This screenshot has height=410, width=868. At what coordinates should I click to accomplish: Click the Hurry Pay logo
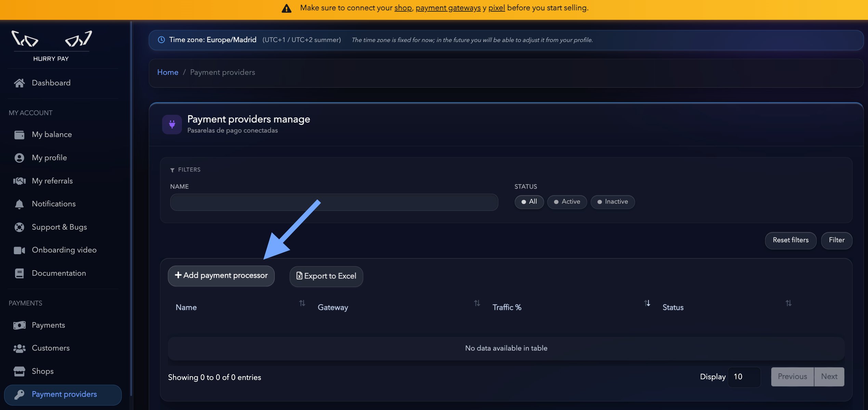[x=51, y=46]
